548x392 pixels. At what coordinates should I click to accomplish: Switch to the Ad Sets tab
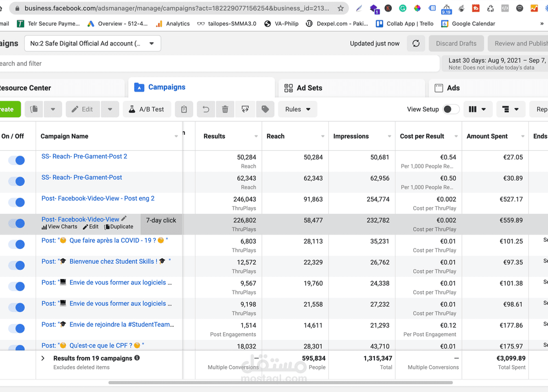(352, 88)
